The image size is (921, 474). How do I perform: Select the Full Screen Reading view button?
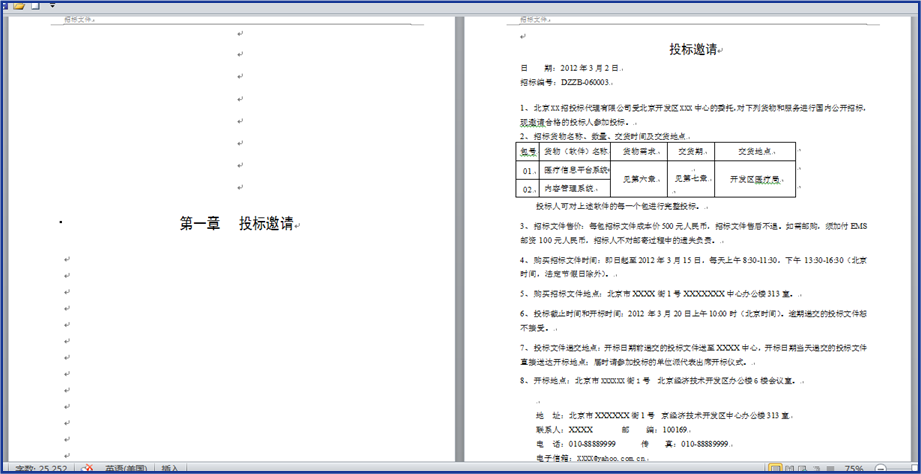point(790,469)
